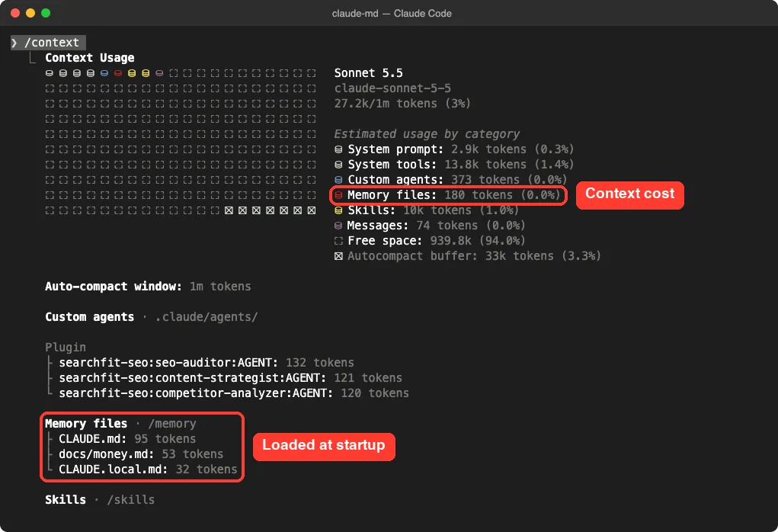778x532 pixels.
Task: Click the Estimated usage by category label
Action: coord(427,134)
